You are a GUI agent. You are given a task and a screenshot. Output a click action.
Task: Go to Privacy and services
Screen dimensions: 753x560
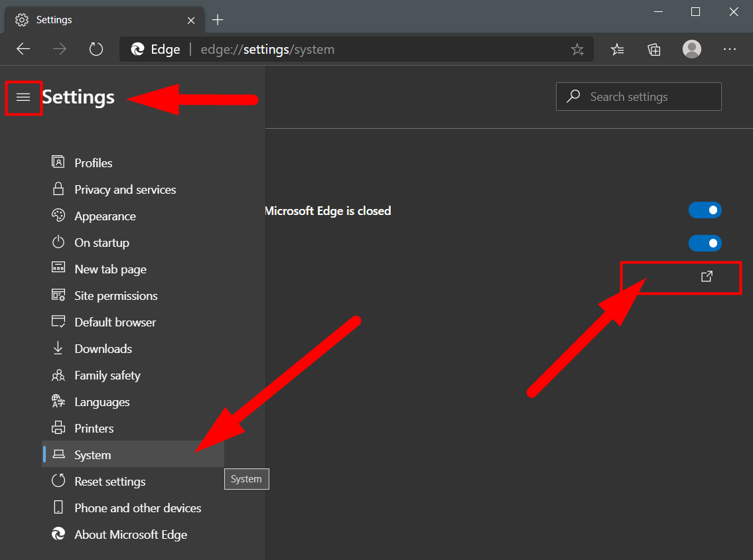125,190
